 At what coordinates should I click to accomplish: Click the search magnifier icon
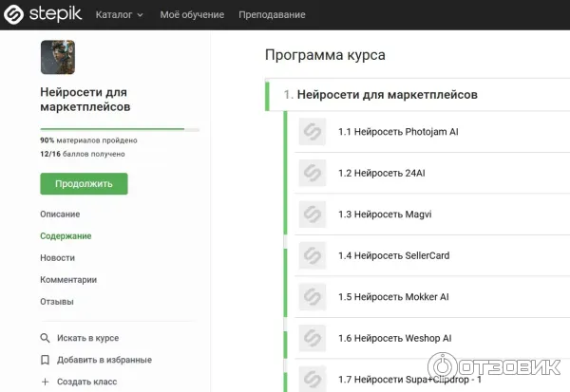pyautogui.click(x=45, y=338)
